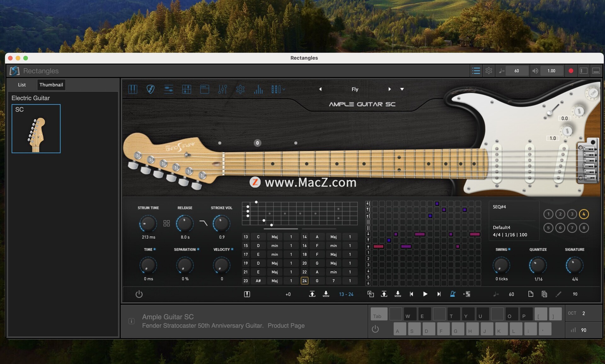Screen dimensions: 605x364
Task: Import sequence with download icon near play
Action: [x=398, y=294]
